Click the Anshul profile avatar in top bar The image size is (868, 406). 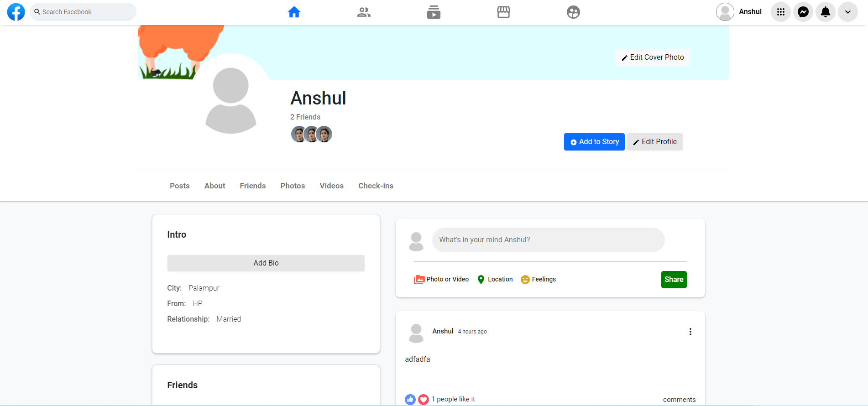[725, 12]
